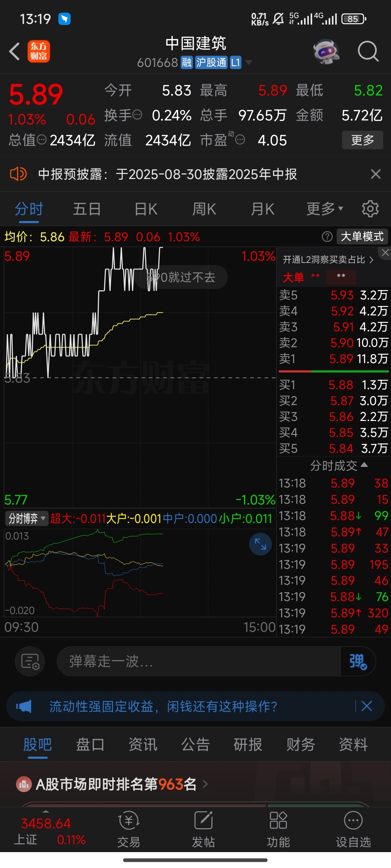Open 交易 trade icon
Screen dimensions: 391x868
click(x=129, y=829)
